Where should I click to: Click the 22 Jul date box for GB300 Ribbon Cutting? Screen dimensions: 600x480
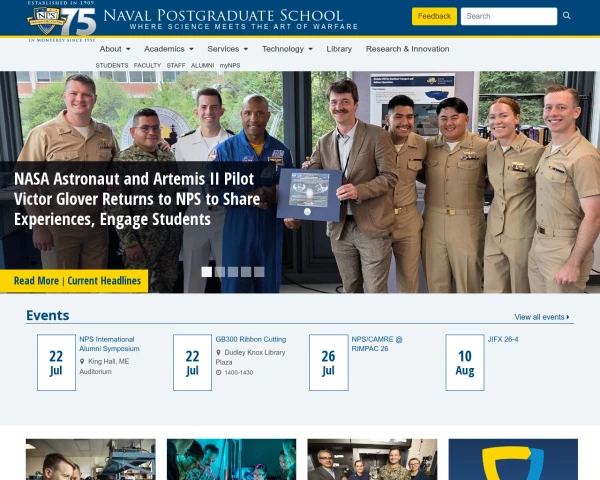pyautogui.click(x=192, y=362)
